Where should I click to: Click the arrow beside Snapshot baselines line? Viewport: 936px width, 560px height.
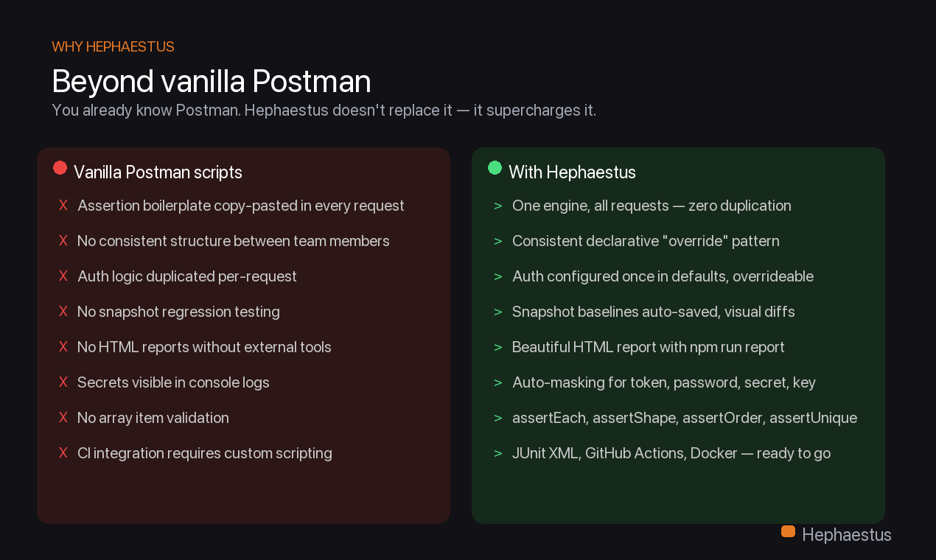498,312
